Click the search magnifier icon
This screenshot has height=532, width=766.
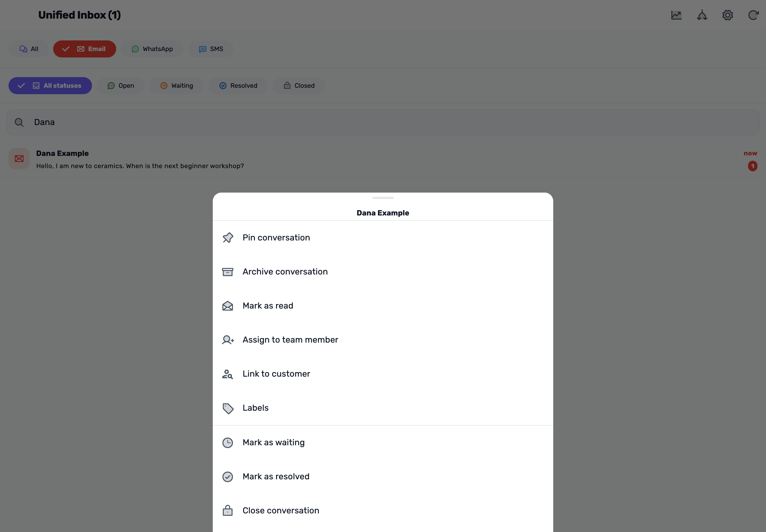click(x=19, y=122)
